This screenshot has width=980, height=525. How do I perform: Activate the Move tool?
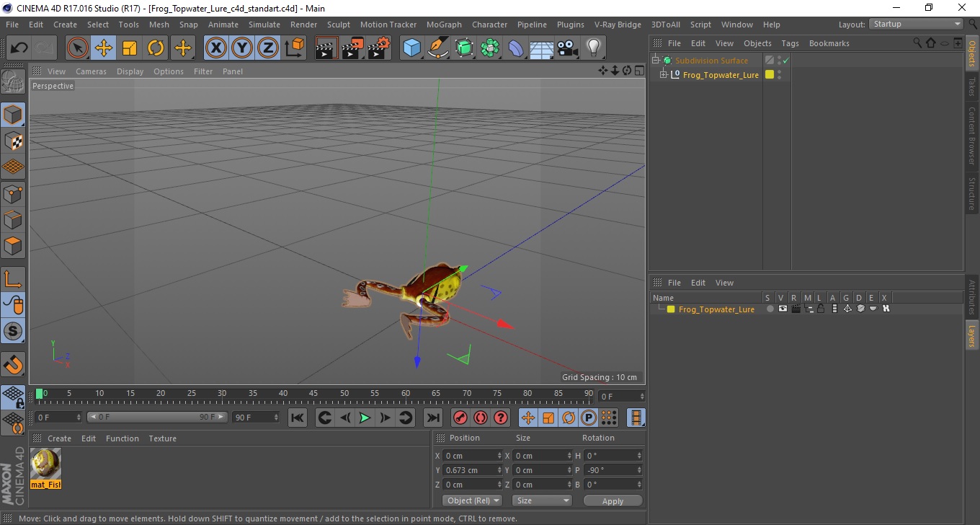tap(104, 48)
